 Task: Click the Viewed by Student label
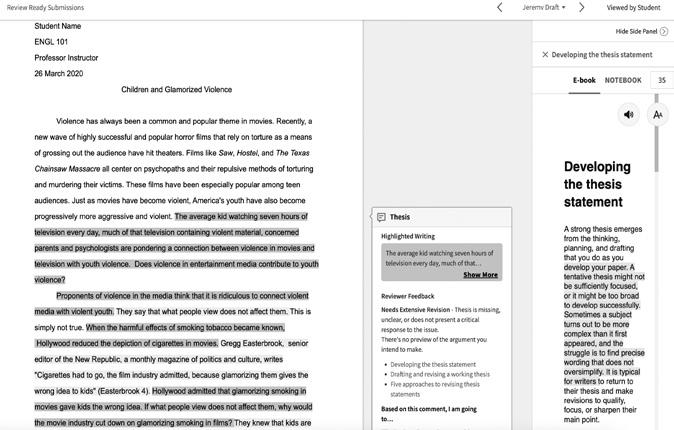coord(633,7)
